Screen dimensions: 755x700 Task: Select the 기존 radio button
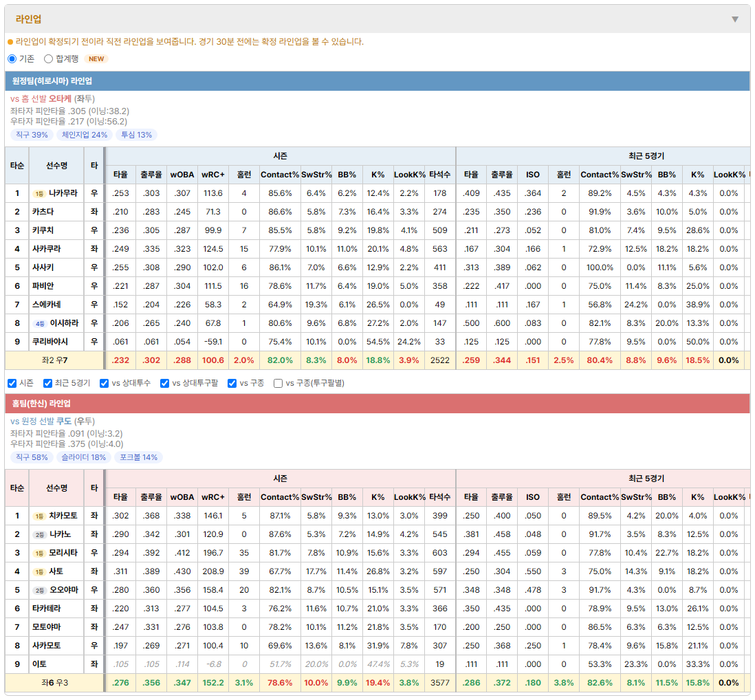[12, 58]
